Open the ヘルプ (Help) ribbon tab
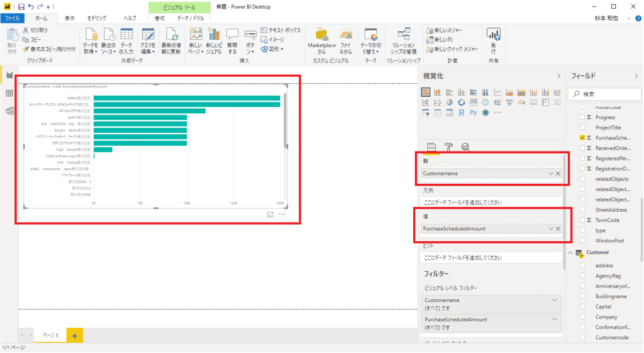 pos(130,18)
